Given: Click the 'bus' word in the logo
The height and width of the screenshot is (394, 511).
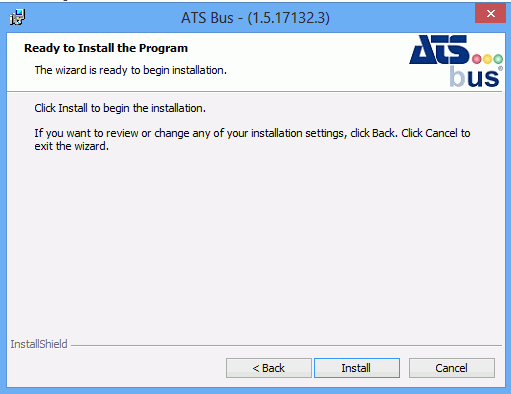Looking at the screenshot, I should click(x=474, y=77).
